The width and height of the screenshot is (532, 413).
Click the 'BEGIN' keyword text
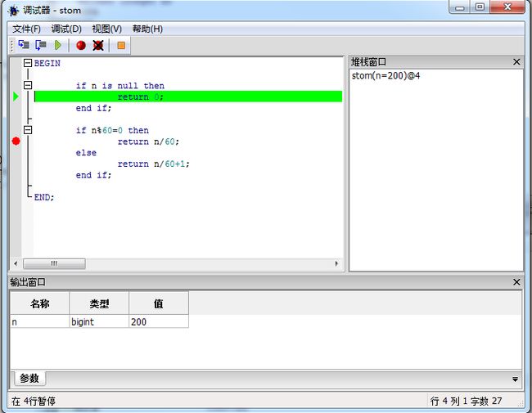47,64
